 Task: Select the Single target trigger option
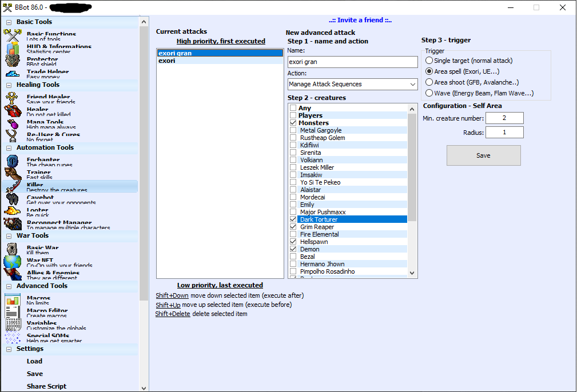(x=429, y=61)
